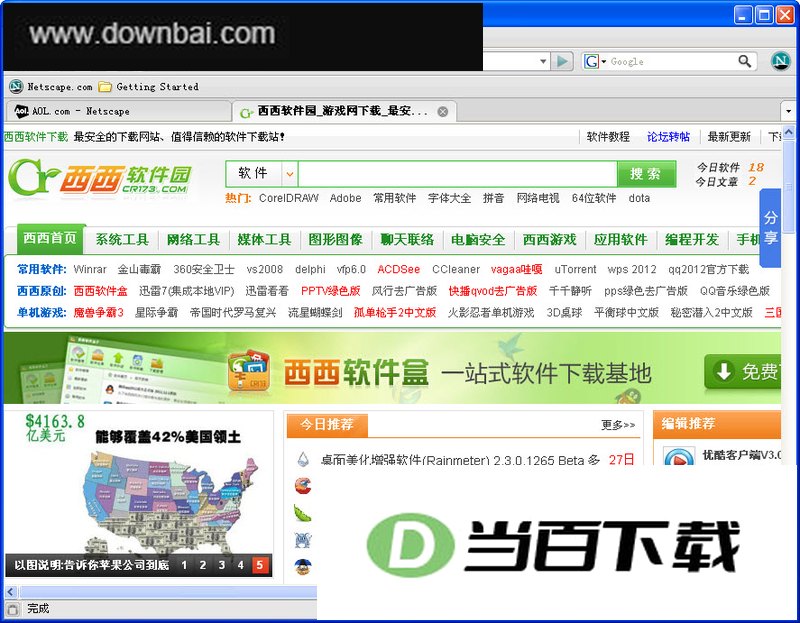800x623 pixels.
Task: Open the red ACDSee link
Action: 398,269
